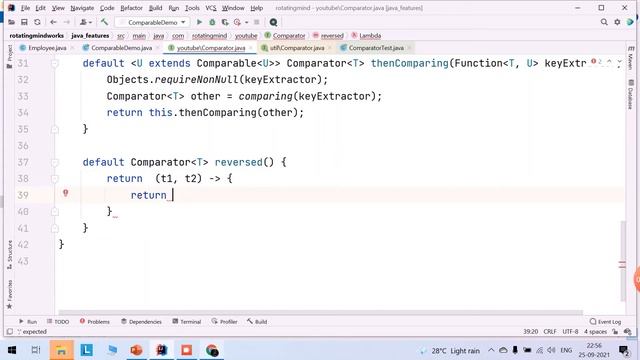Click java_features in the breadcrumb bar
Viewport: 640px width, 360px height.
pos(90,36)
